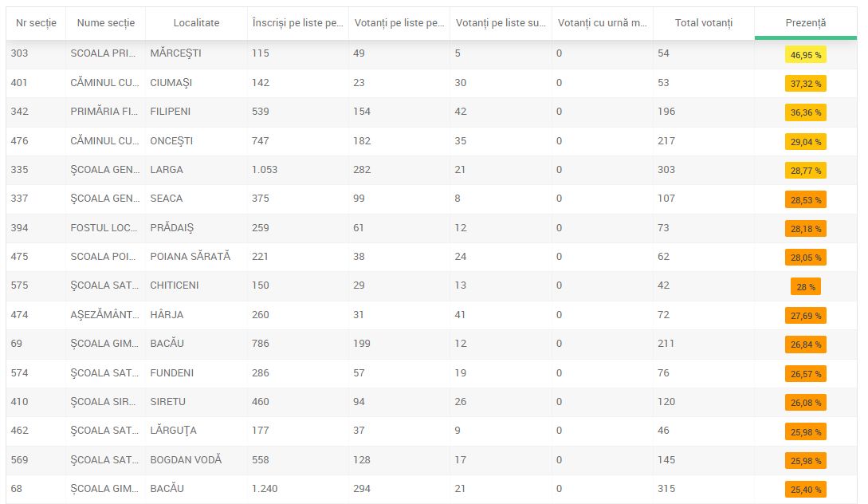Click the Localitate column header

pos(196,23)
